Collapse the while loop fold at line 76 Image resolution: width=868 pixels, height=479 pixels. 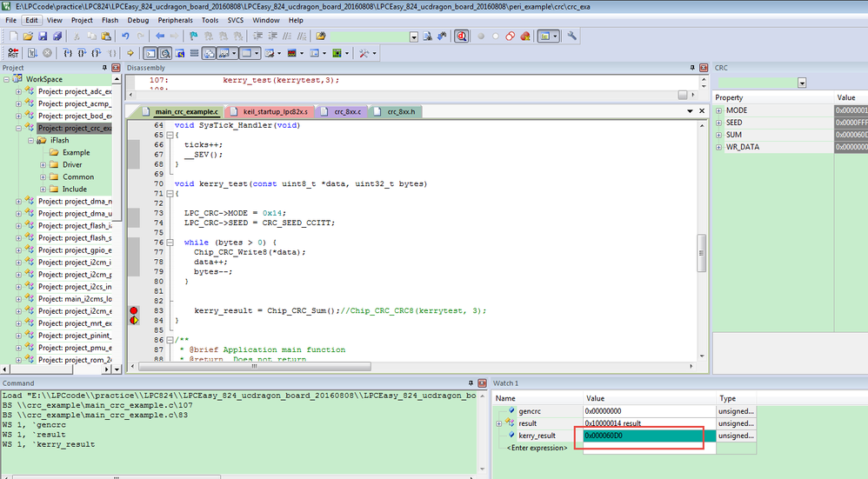pyautogui.click(x=170, y=243)
